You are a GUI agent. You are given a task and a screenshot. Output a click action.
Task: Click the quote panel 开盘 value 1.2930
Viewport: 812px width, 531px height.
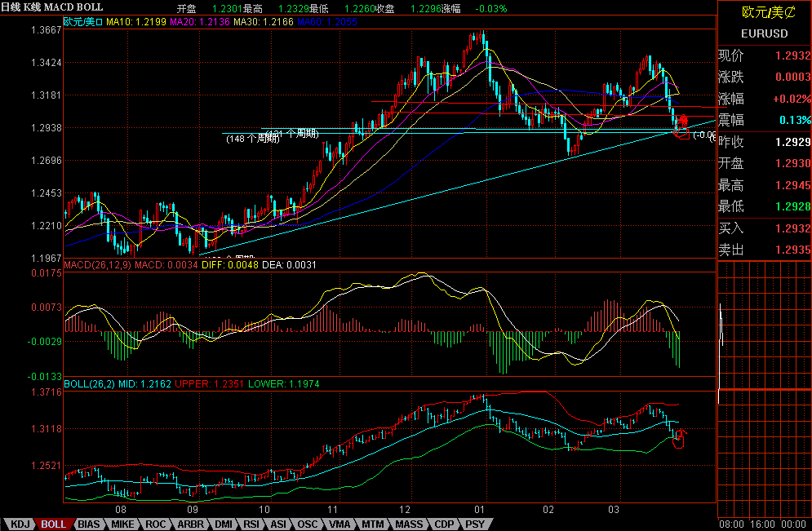793,163
